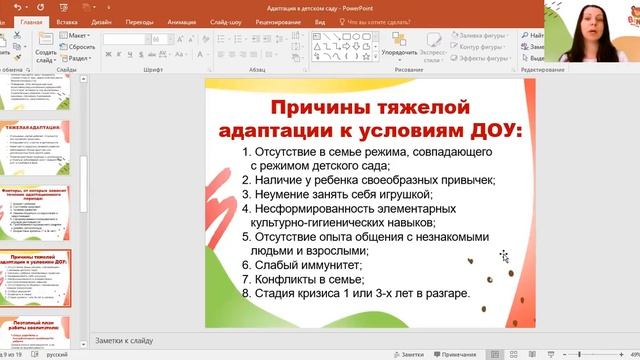The width and height of the screenshot is (640, 360).
Task: Switch to Reading view in the status bar
Action: coord(532,354)
